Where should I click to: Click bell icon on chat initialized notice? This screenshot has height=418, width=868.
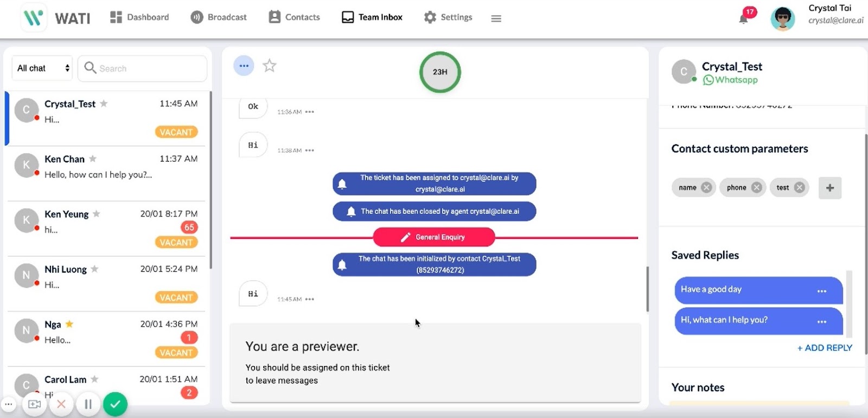click(x=342, y=265)
